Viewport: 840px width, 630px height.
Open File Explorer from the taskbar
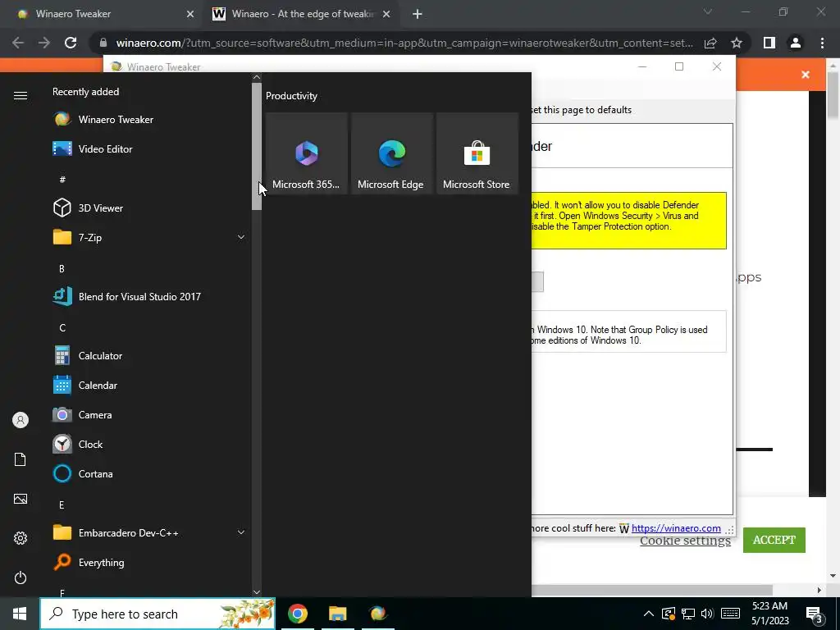tap(337, 614)
